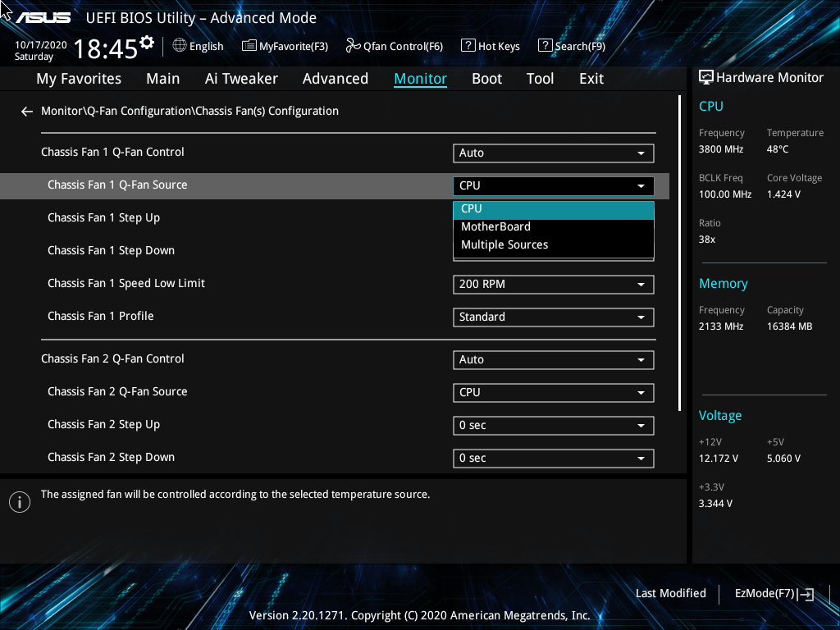Open Chassis Fan 2 Step Down dropdown
840x630 pixels.
[x=554, y=458]
